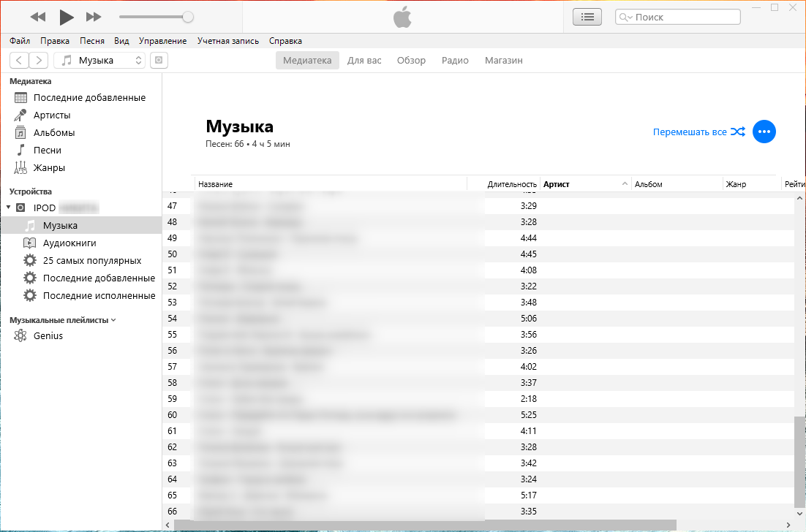Click the rewind previous track button
The height and width of the screenshot is (532, 806).
coord(37,17)
